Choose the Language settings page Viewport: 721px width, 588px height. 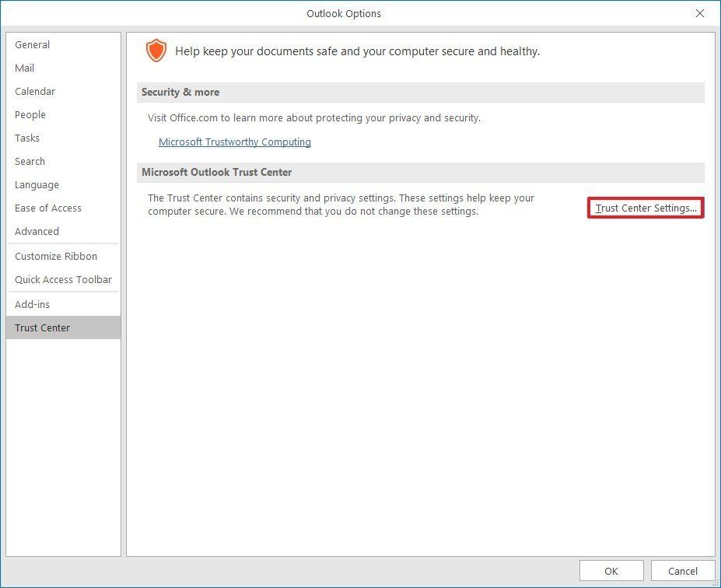(37, 184)
